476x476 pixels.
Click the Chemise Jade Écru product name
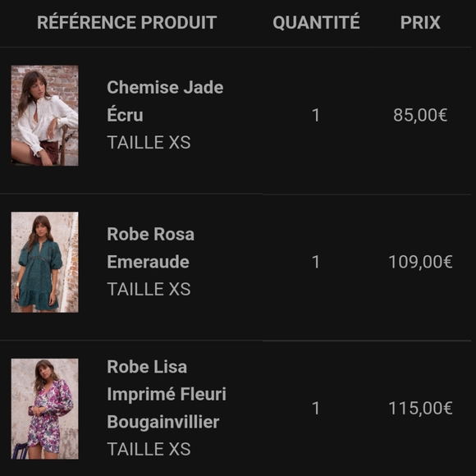tap(165, 101)
